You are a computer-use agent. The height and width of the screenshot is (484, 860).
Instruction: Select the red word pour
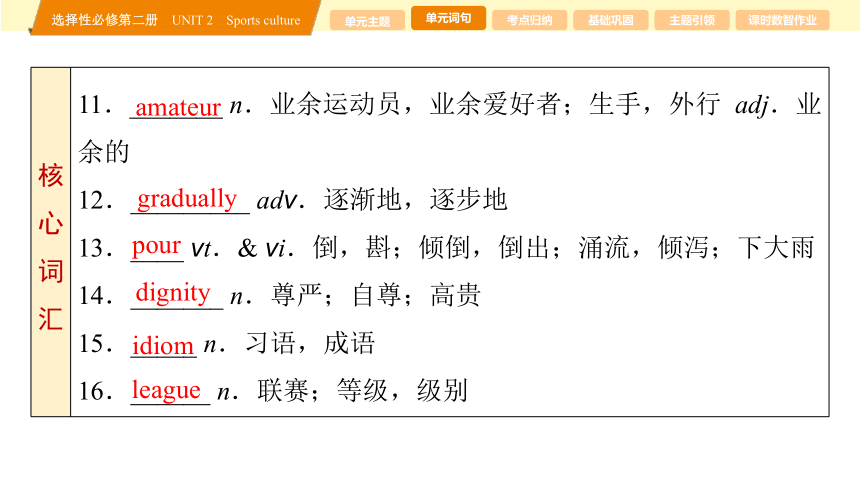coord(156,246)
